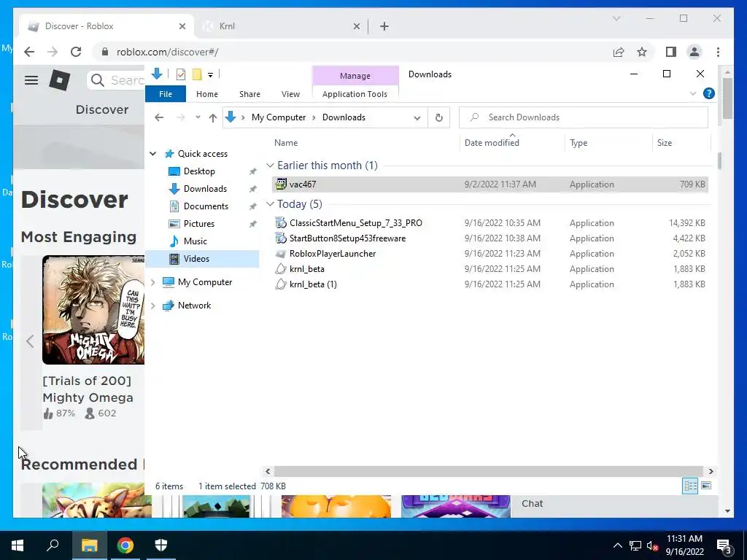Go up one folder level
The height and width of the screenshot is (560, 747).
click(213, 117)
